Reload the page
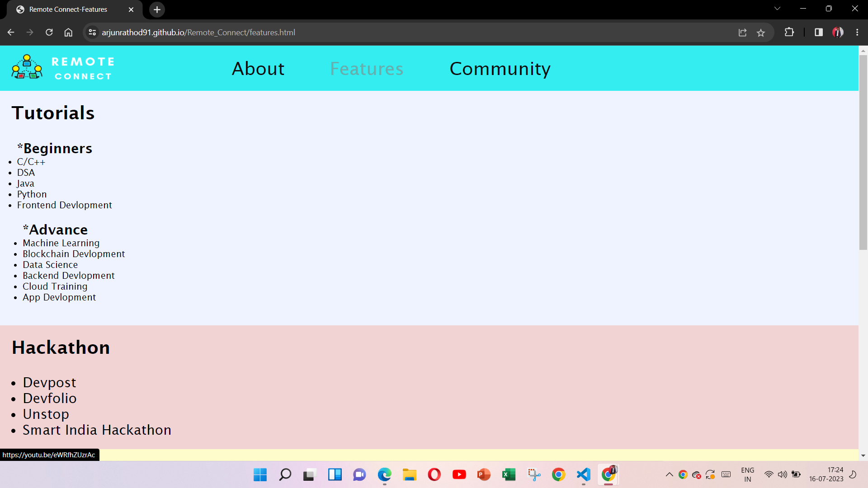 coord(49,33)
